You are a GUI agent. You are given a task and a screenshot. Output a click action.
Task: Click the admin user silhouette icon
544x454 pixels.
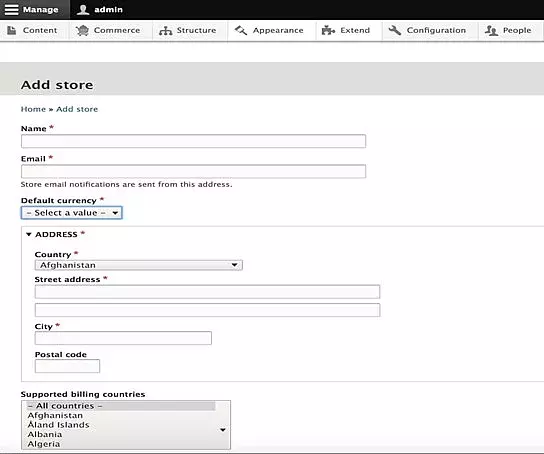pyautogui.click(x=83, y=9)
